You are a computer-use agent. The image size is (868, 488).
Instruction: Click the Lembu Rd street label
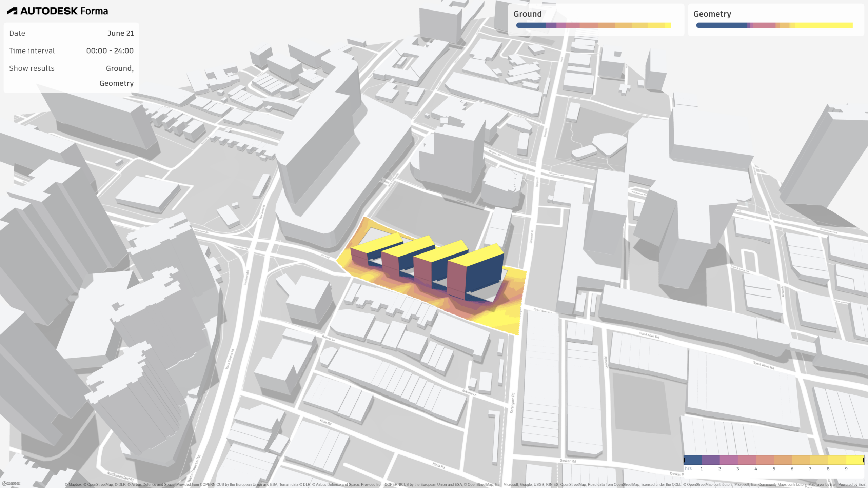[x=606, y=362]
